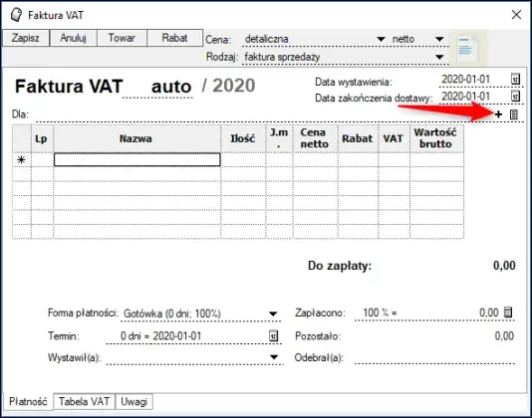
Task: Click the auto invoice number field
Action: tap(157, 87)
